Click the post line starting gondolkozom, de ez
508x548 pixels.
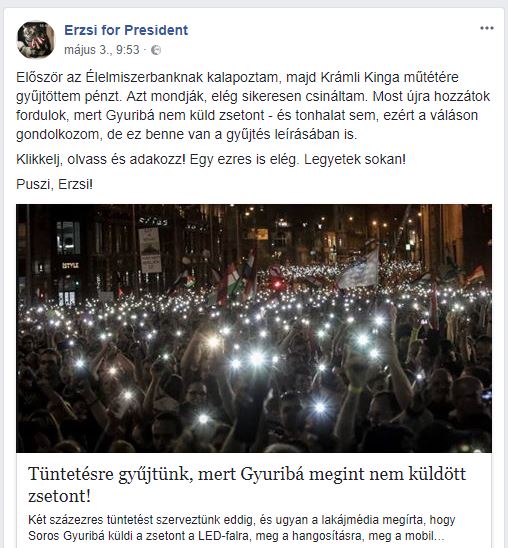coord(187,135)
